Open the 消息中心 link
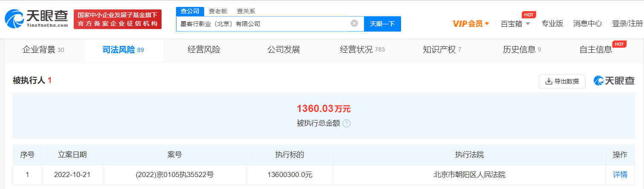 [x=587, y=24]
